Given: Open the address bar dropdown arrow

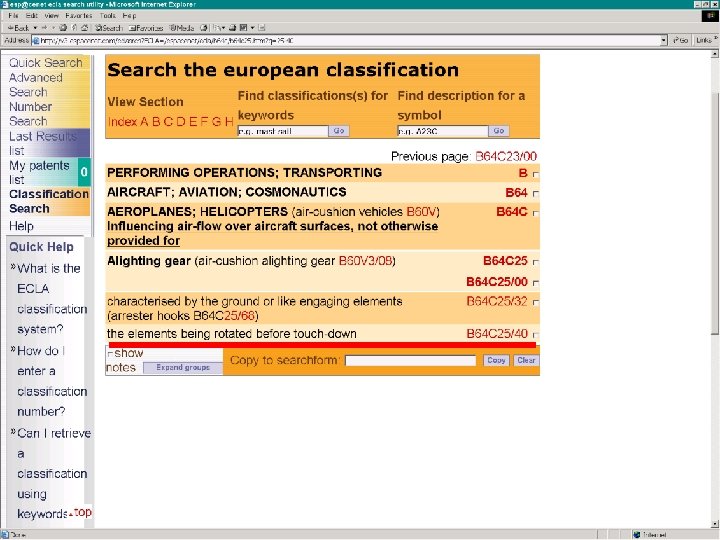Looking at the screenshot, I should coord(664,41).
